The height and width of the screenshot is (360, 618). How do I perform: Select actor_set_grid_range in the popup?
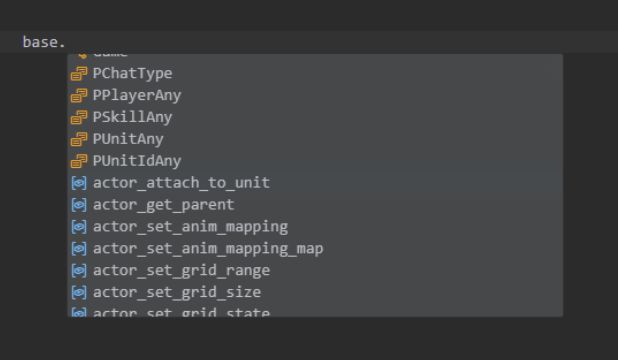[315, 270]
